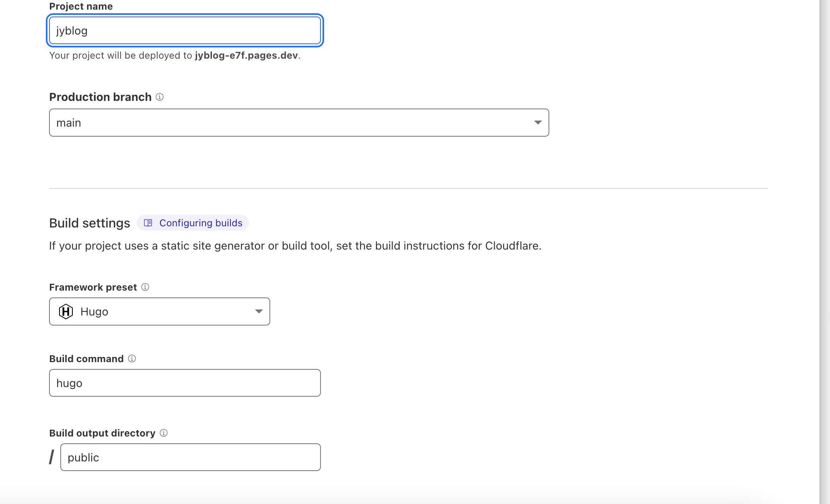830x504 pixels.
Task: Click the Project name label
Action: [x=81, y=6]
